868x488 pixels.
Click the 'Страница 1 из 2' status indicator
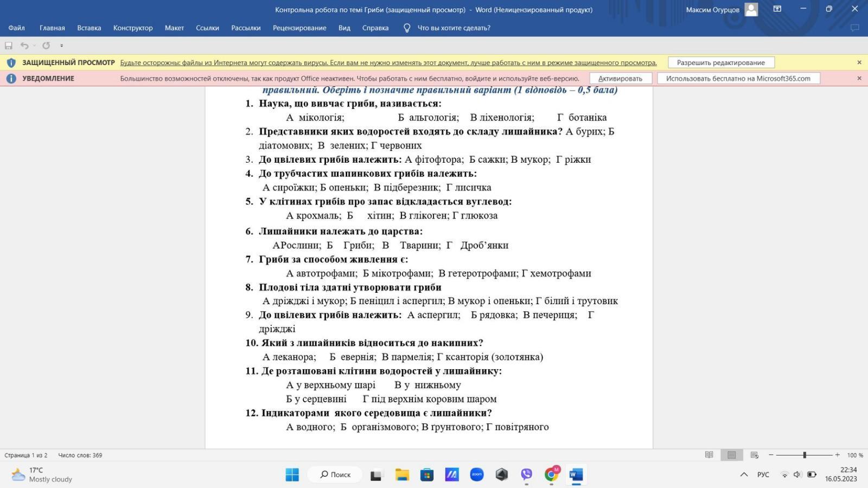tap(26, 455)
